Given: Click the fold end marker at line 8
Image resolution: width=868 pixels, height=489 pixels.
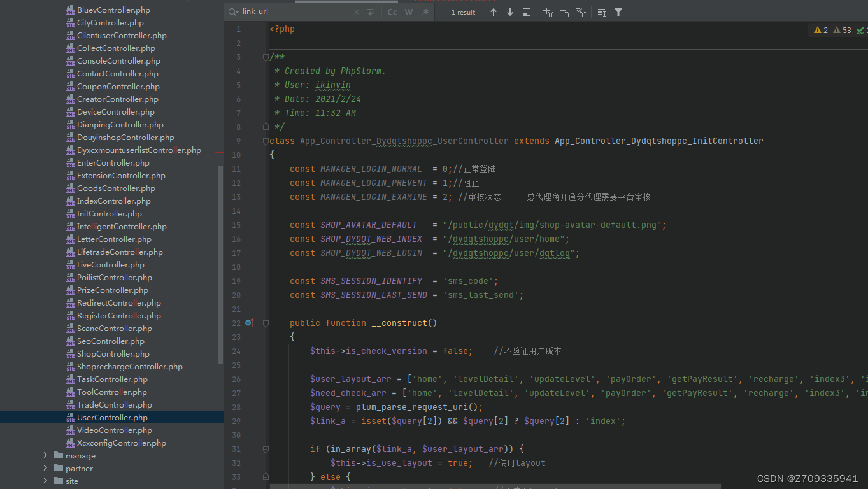Looking at the screenshot, I should [x=266, y=127].
